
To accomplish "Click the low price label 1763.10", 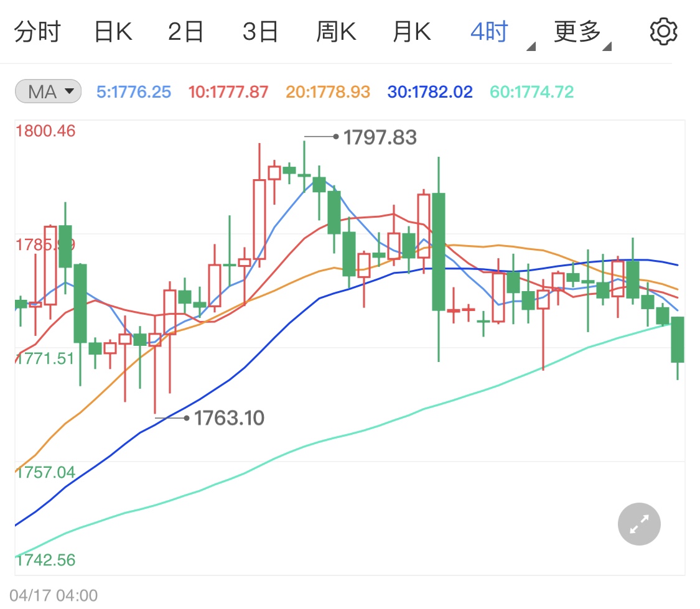I will point(229,418).
